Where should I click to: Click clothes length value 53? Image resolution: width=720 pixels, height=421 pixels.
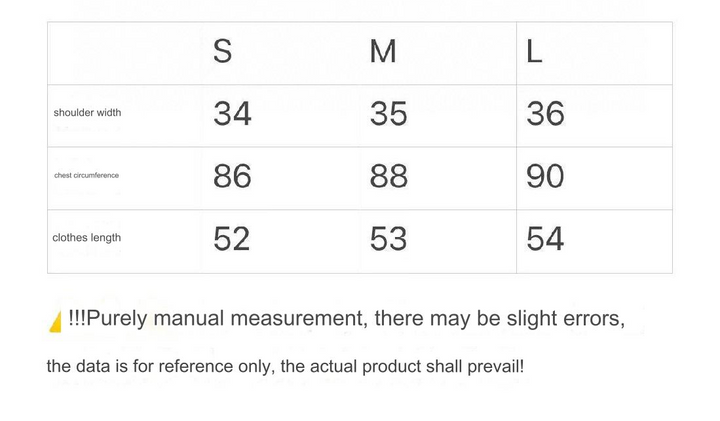pos(388,239)
